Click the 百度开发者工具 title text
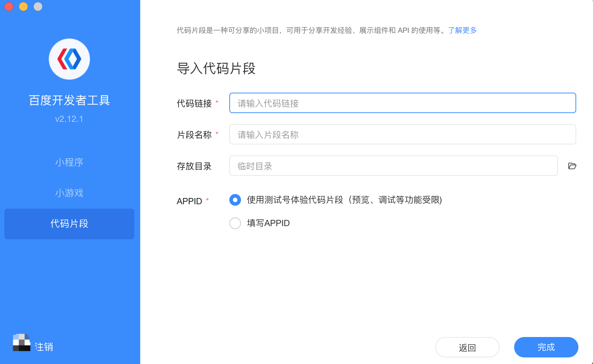The image size is (593, 364). click(69, 100)
